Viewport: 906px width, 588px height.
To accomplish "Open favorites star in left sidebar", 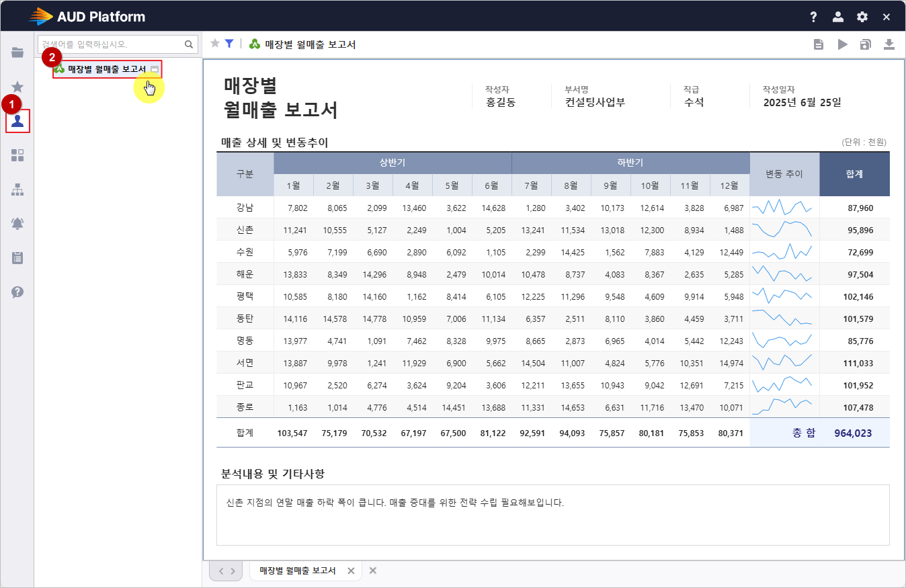I will pyautogui.click(x=17, y=87).
